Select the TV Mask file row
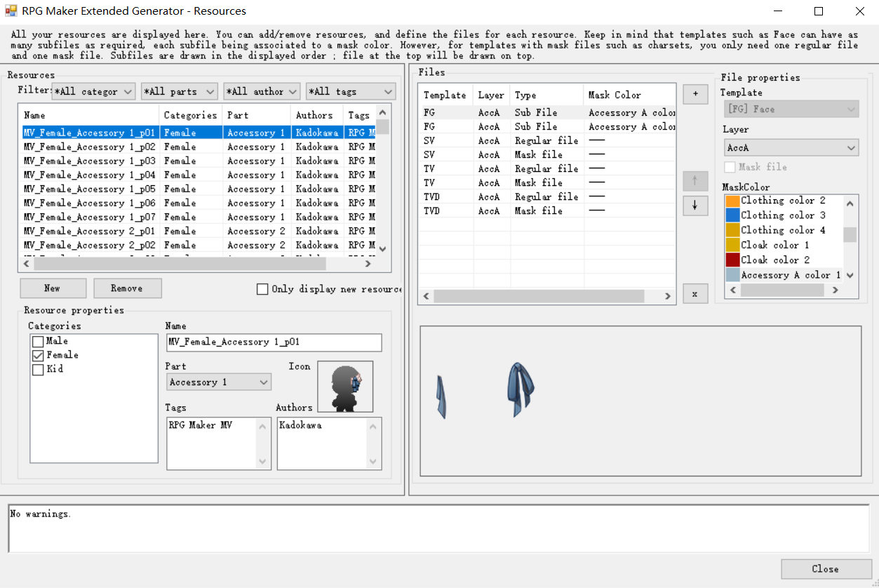 (547, 182)
